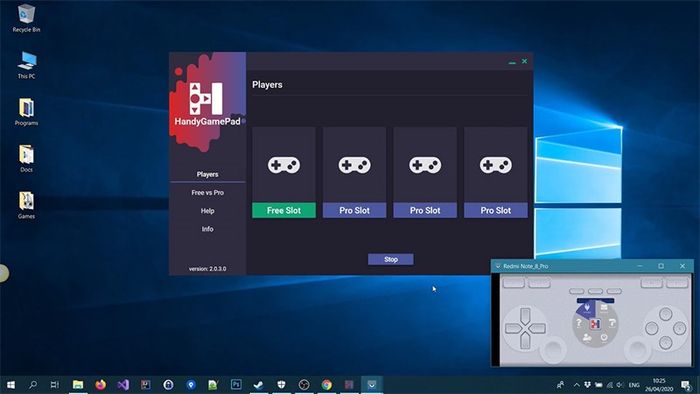Open the Free vs Pro section
This screenshot has width=700, height=394.
coord(208,193)
